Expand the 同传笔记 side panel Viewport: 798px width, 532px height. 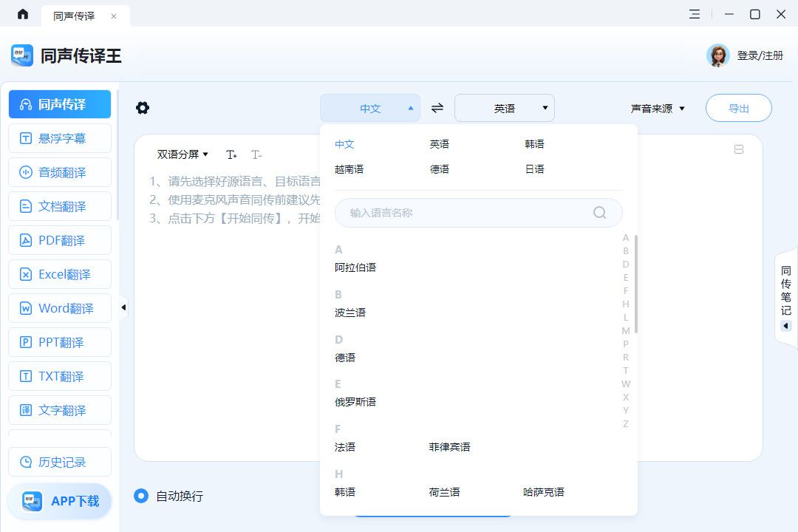point(785,298)
